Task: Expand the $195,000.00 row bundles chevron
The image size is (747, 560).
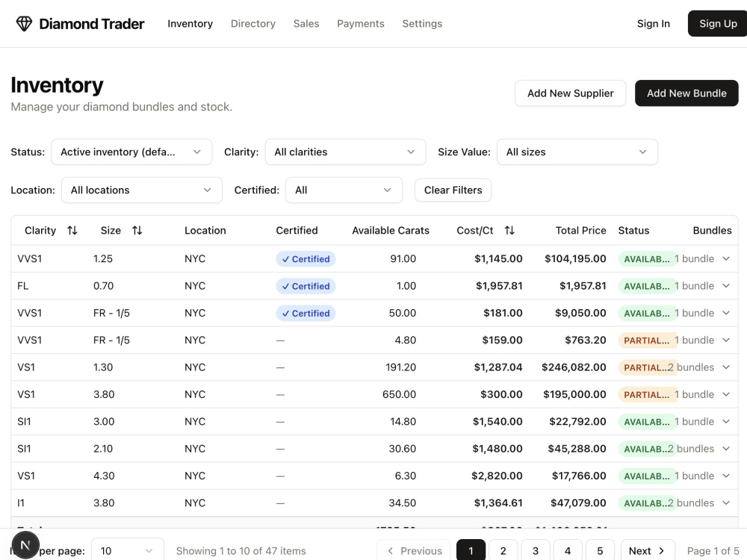Action: tap(726, 394)
